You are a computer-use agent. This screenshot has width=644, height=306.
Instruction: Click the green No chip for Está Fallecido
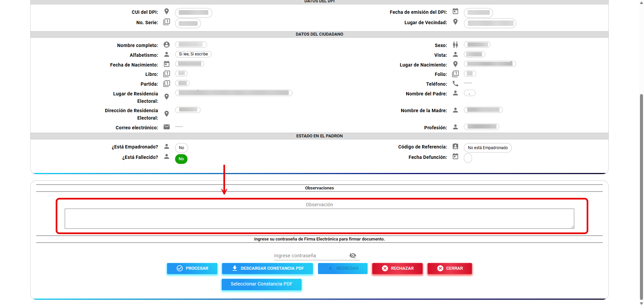click(181, 159)
